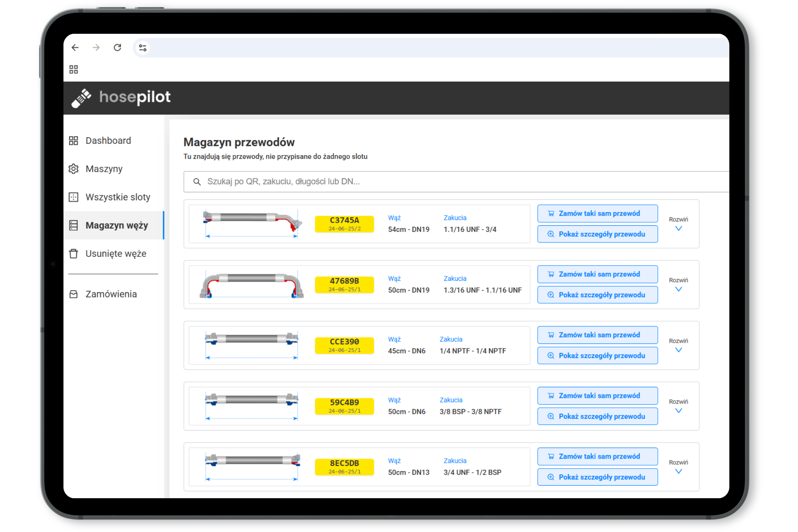Image resolution: width=798 pixels, height=532 pixels.
Task: Click the Maszyny gear icon
Action: (x=73, y=169)
